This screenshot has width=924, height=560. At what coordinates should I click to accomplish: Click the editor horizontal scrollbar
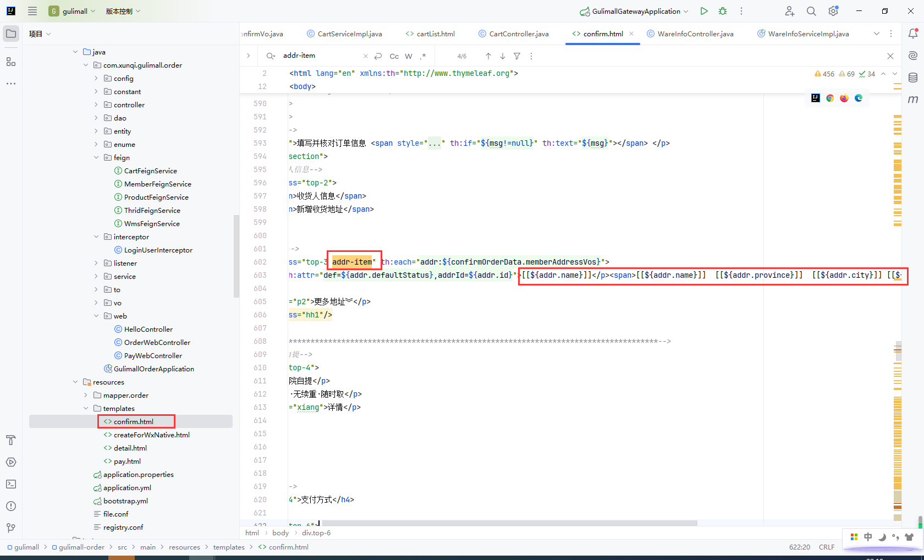[x=508, y=523]
